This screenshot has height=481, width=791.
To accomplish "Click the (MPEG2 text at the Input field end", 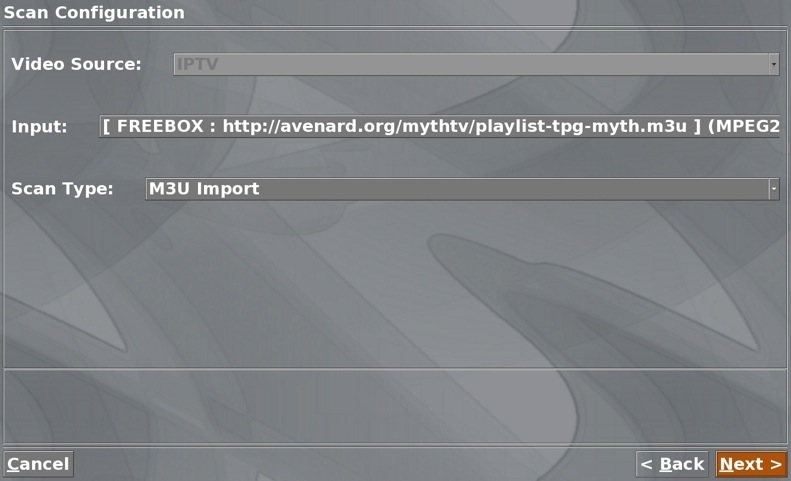I will point(744,126).
